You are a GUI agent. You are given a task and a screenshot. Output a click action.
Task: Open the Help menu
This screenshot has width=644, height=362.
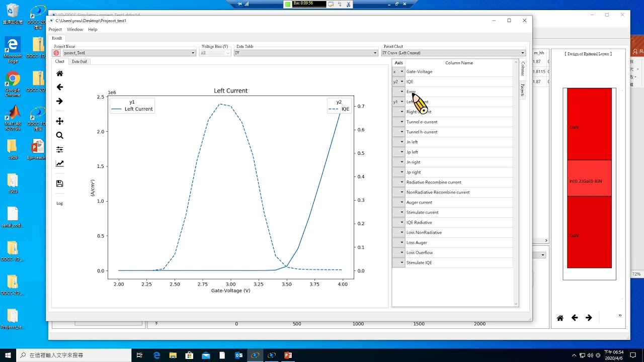coord(93,29)
